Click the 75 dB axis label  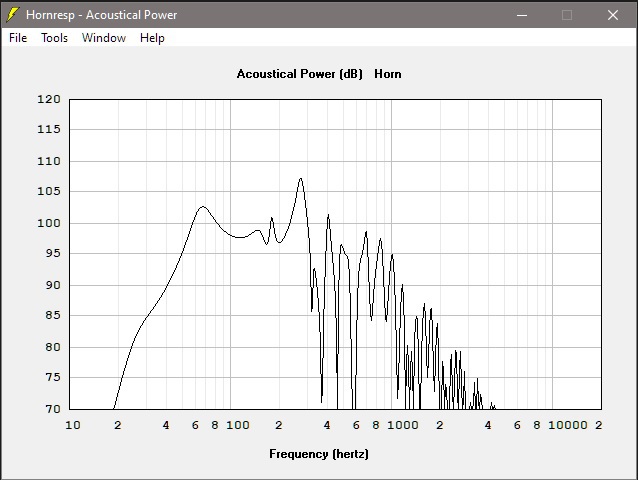point(52,377)
